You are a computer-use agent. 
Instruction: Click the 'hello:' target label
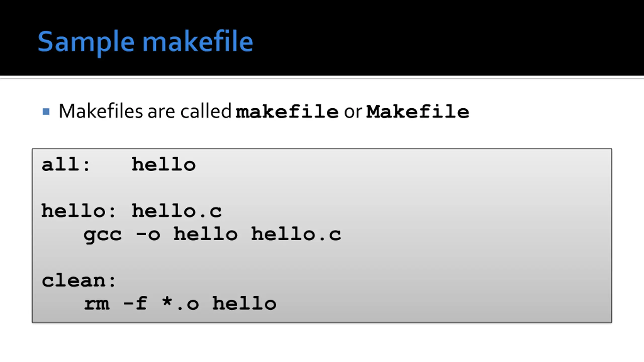pyautogui.click(x=78, y=211)
